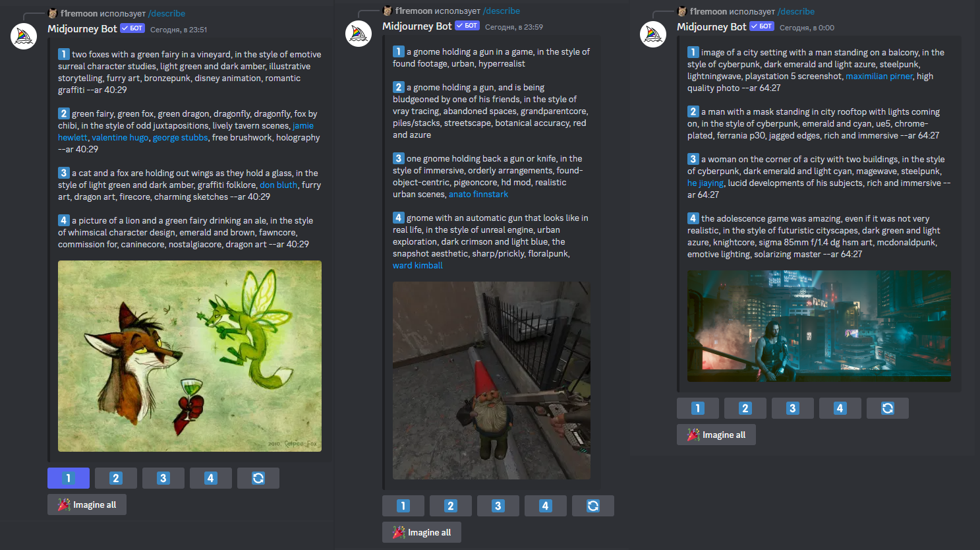Open the valentine hugo artist link
Screen dimensions: 980x550
(x=120, y=138)
